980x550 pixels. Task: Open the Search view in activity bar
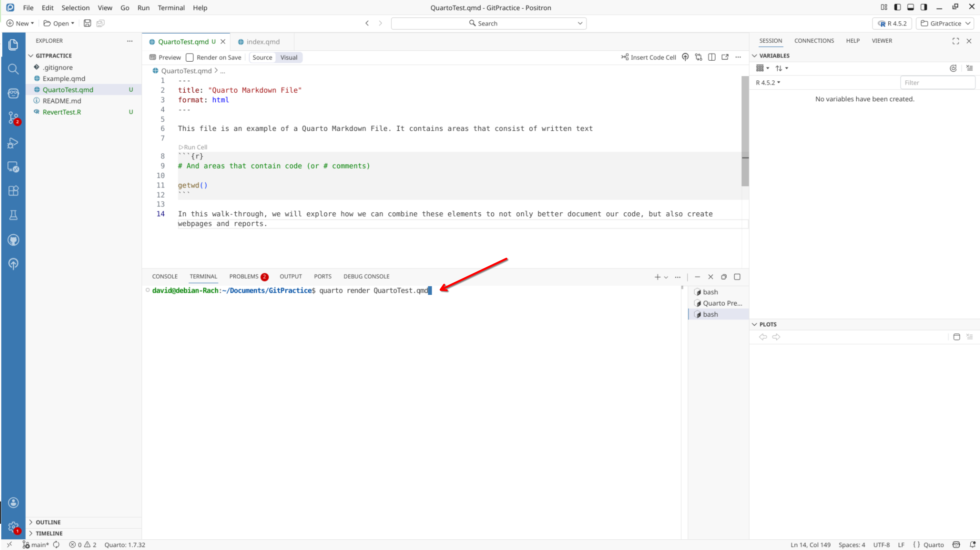pos(13,69)
